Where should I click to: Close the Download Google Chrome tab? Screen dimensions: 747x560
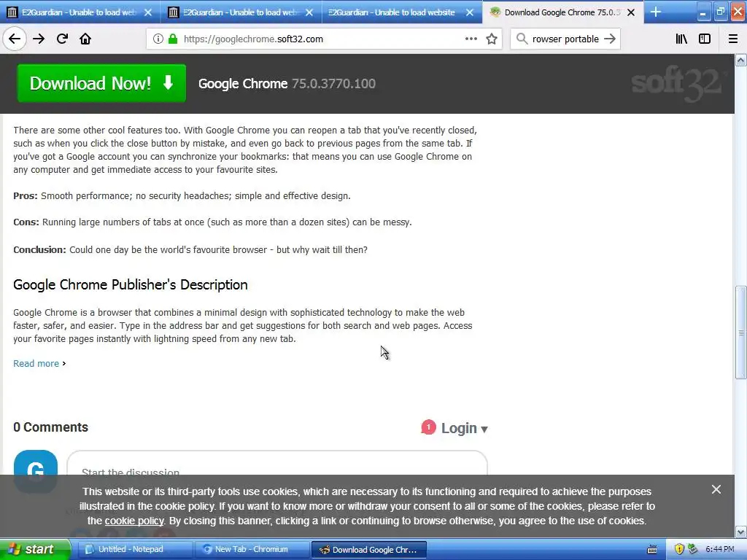(x=631, y=12)
